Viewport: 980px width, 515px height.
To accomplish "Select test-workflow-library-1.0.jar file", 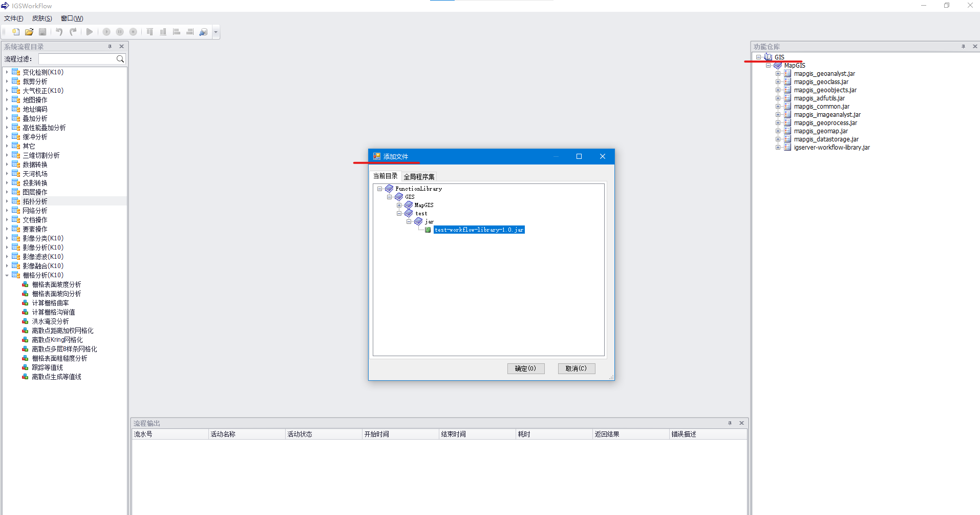I will click(x=479, y=230).
